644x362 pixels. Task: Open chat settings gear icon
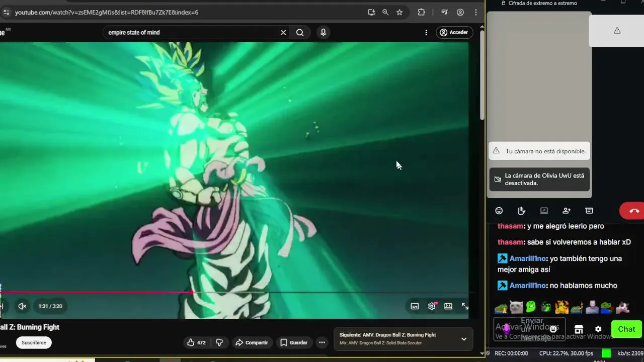point(598,329)
